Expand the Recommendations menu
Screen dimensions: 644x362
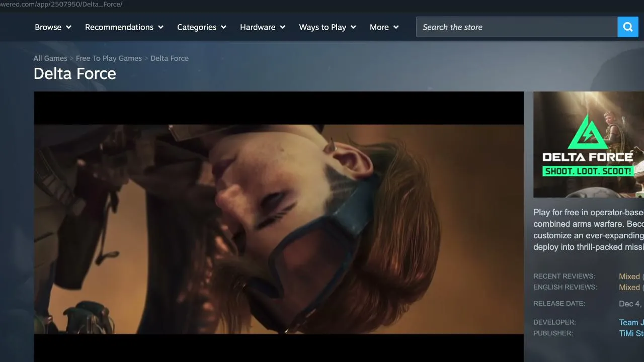(x=124, y=27)
